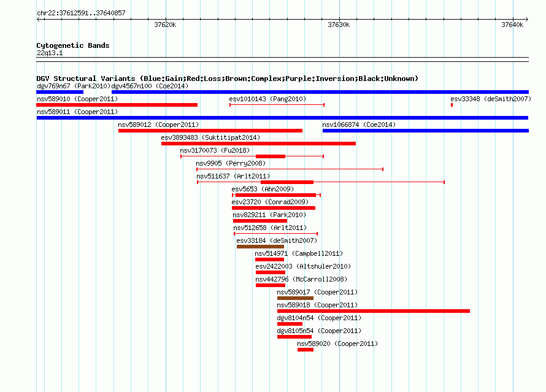The image size is (546, 392).
Task: Click nsv9905 (Perry2008) variant label
Action: click(231, 163)
